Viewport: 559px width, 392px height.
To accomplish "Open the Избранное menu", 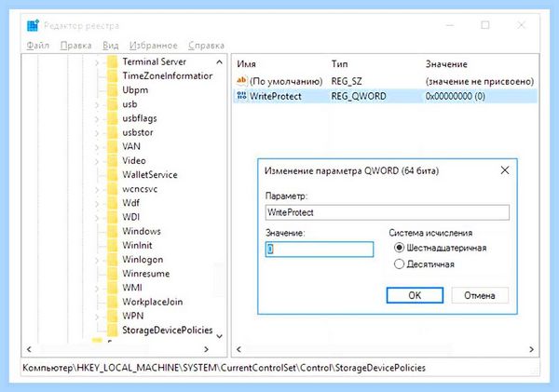I will [154, 46].
